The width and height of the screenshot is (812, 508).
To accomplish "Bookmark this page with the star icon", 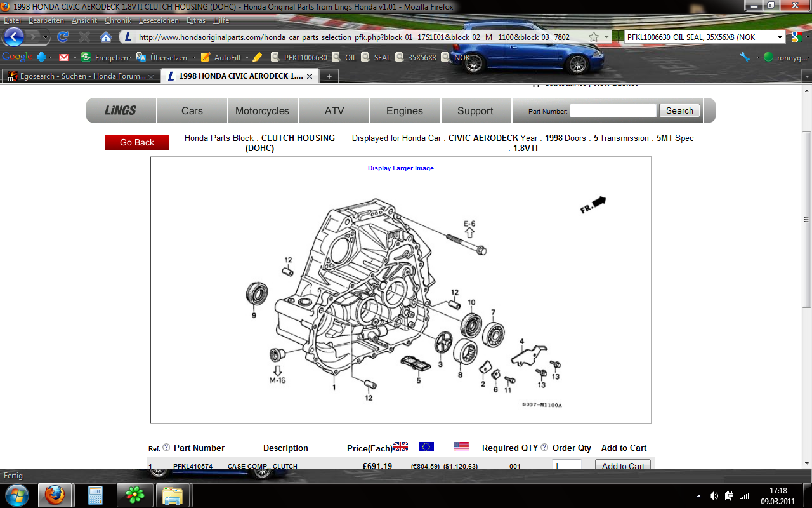I will point(594,37).
